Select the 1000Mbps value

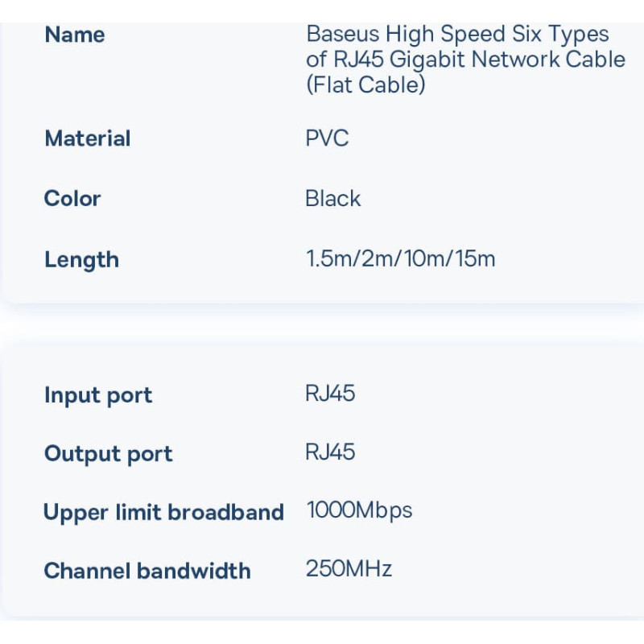[x=359, y=510]
